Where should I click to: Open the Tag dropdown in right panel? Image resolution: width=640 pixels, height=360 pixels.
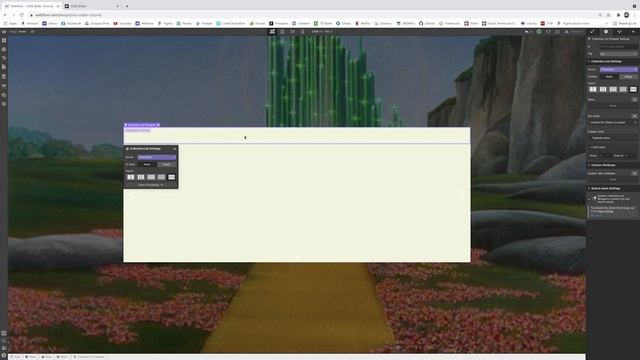pos(618,54)
